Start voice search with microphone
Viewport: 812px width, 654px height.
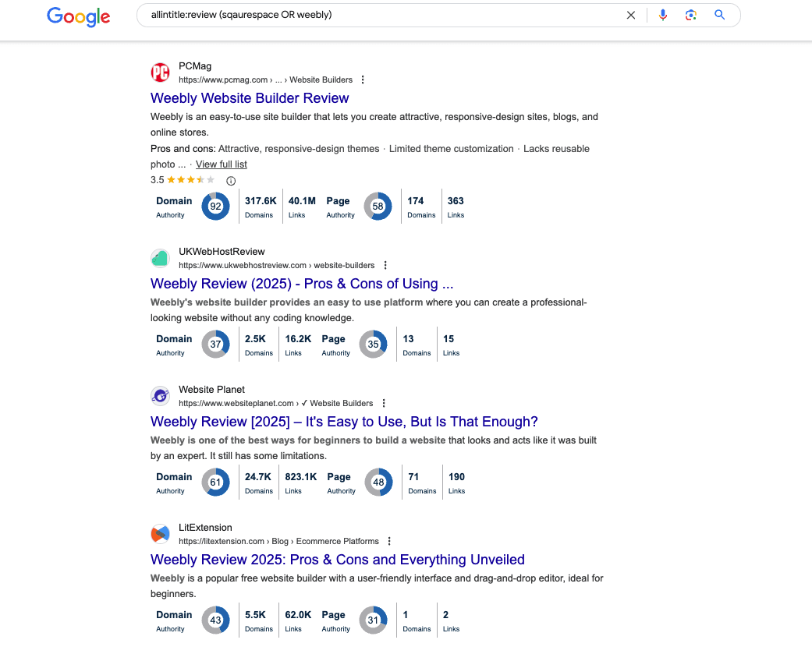tap(663, 15)
